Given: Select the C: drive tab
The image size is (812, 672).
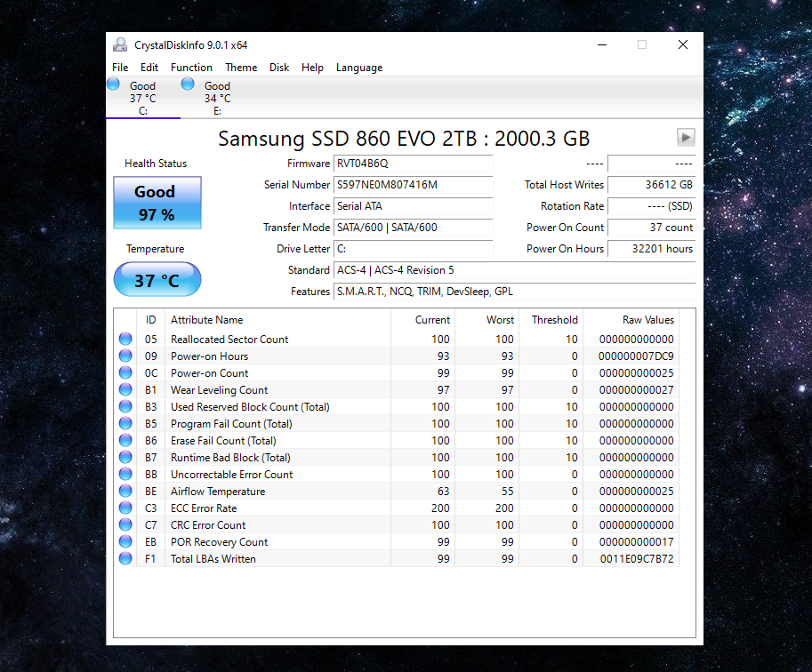Looking at the screenshot, I should (x=143, y=98).
